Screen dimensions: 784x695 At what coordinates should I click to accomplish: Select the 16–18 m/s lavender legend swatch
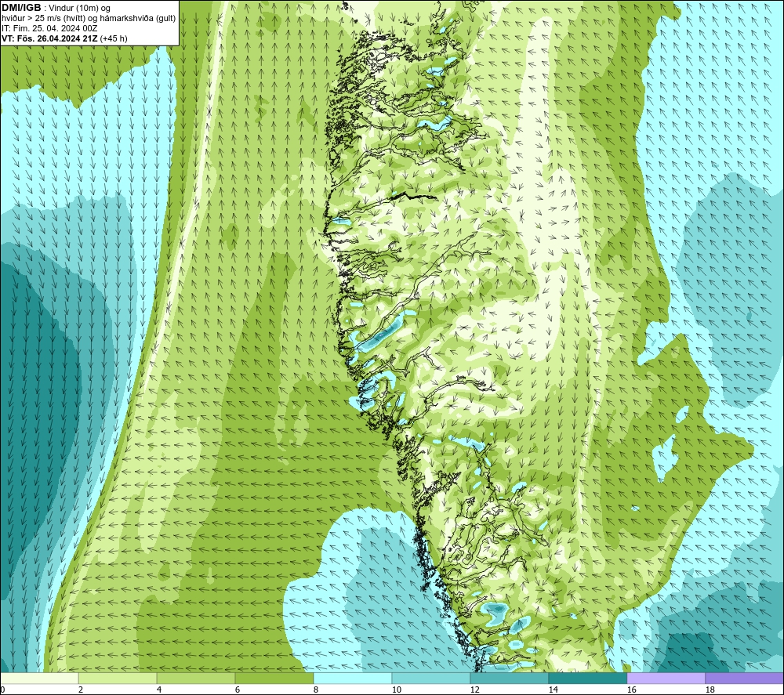pos(666,678)
